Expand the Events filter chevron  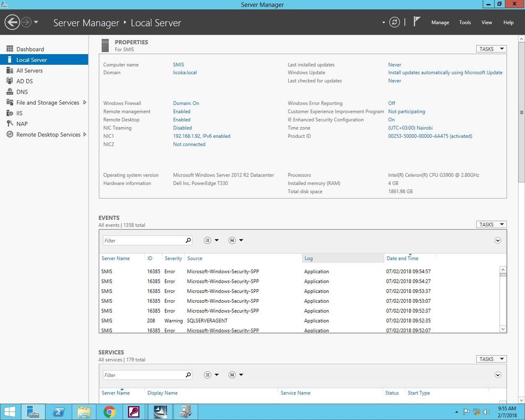click(x=498, y=240)
